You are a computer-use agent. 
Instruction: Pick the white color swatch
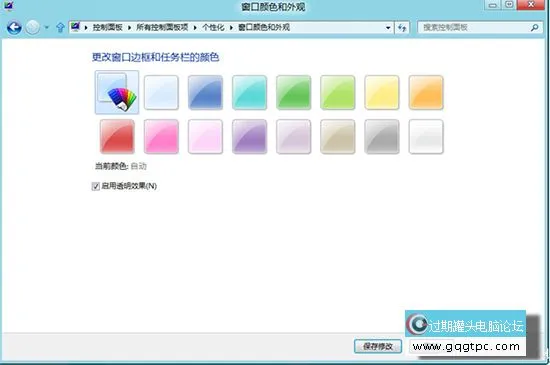click(426, 137)
